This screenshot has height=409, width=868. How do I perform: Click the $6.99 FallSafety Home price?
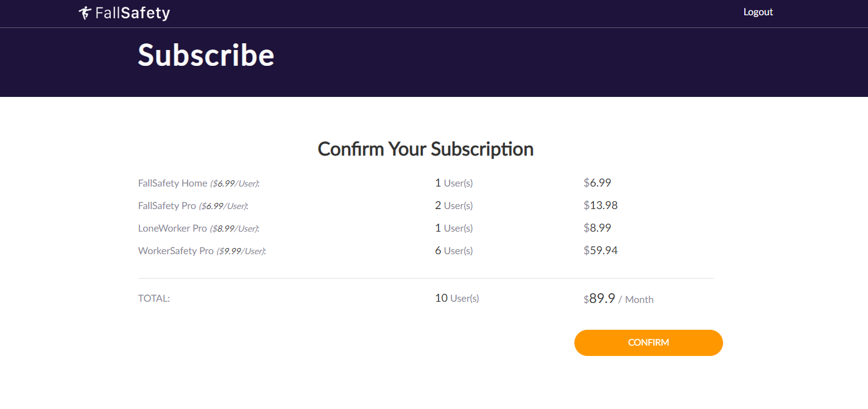click(x=597, y=182)
